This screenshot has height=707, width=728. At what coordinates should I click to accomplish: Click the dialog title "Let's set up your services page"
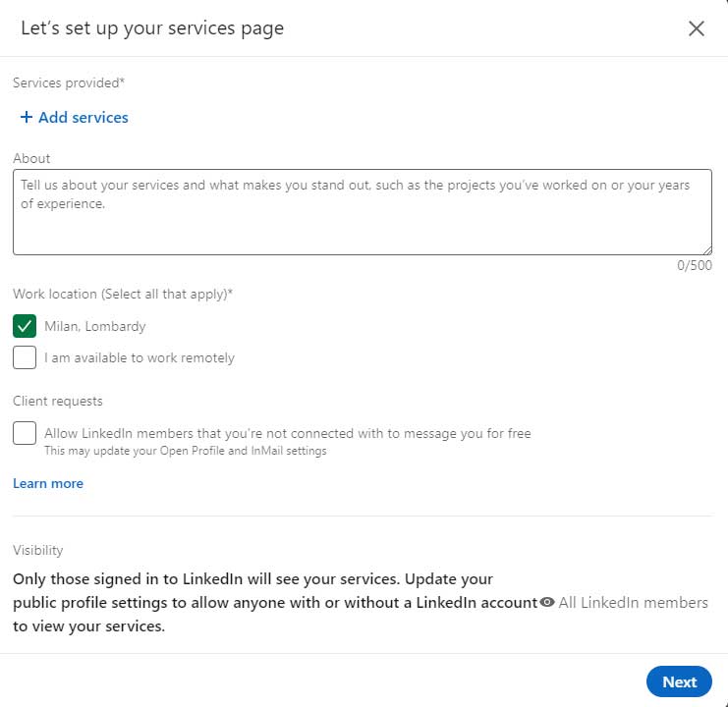coord(152,28)
